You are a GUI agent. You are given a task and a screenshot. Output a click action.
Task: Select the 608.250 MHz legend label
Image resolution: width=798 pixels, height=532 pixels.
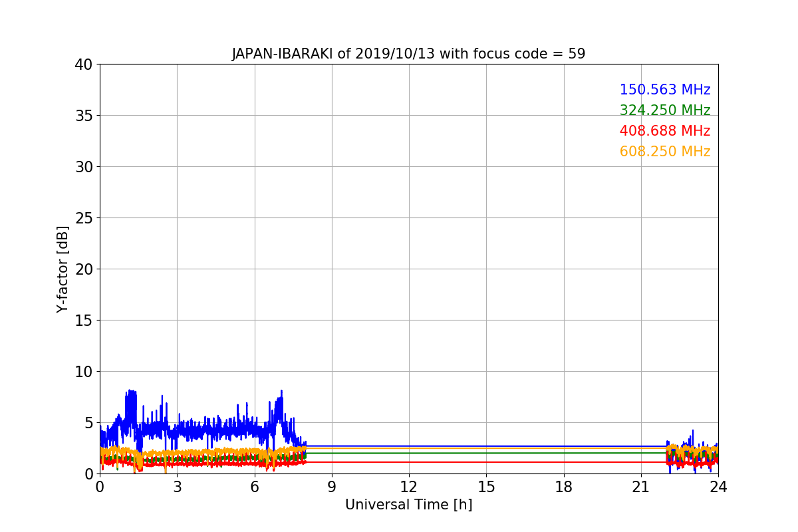click(x=665, y=152)
